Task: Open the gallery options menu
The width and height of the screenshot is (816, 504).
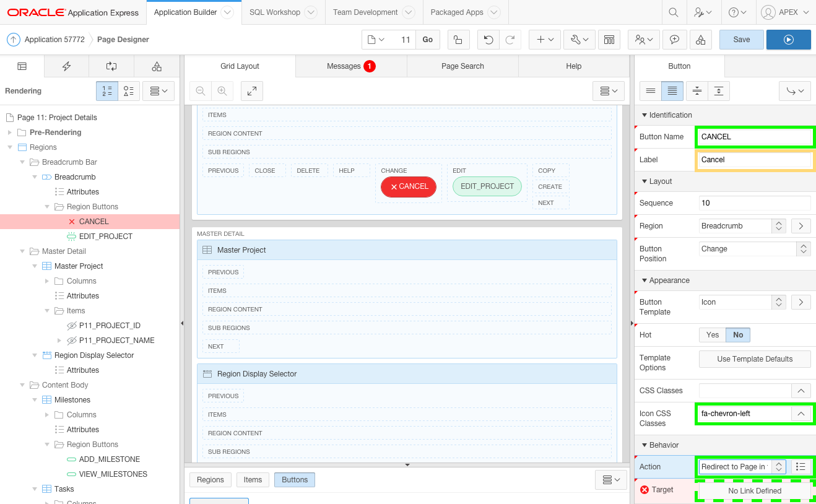Action: coord(610,480)
